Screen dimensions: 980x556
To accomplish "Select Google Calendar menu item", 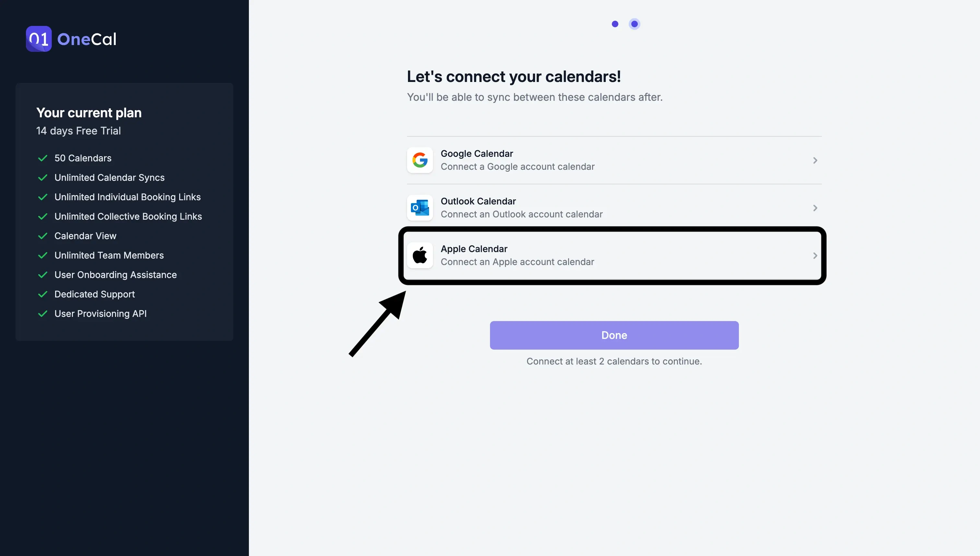I will (614, 160).
